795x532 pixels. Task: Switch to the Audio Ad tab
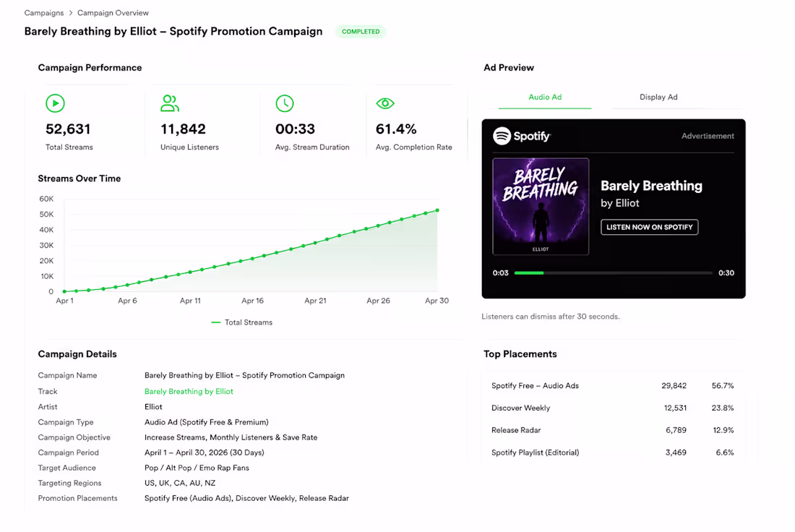545,97
